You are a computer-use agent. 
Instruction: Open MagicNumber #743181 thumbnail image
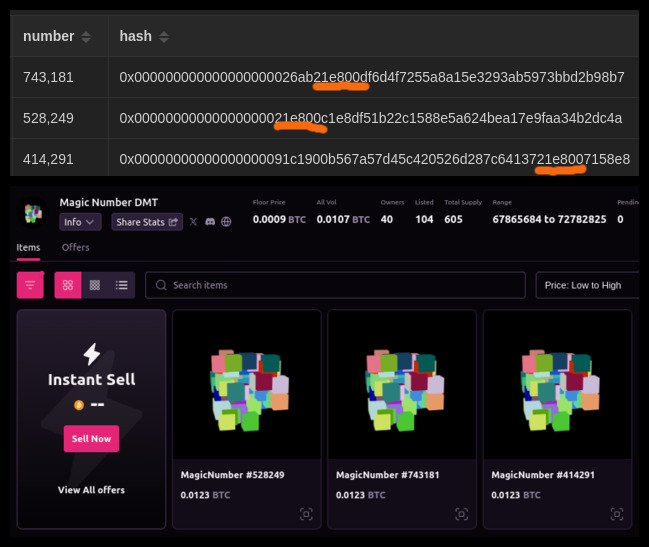402,385
